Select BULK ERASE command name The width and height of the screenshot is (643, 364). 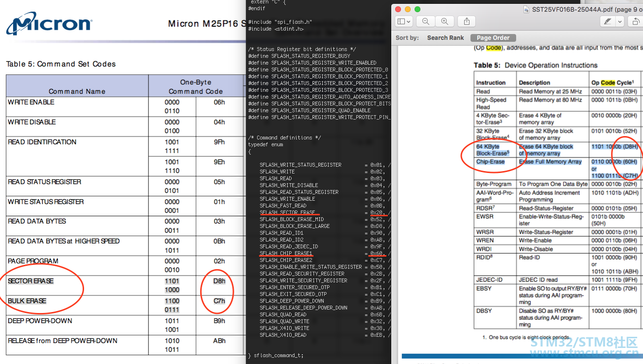click(x=27, y=301)
